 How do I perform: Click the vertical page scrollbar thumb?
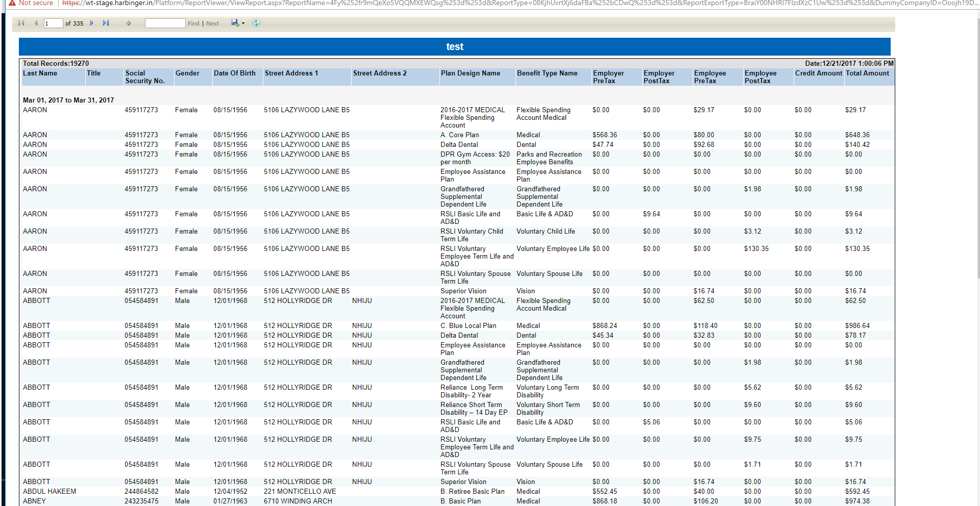(x=978, y=148)
